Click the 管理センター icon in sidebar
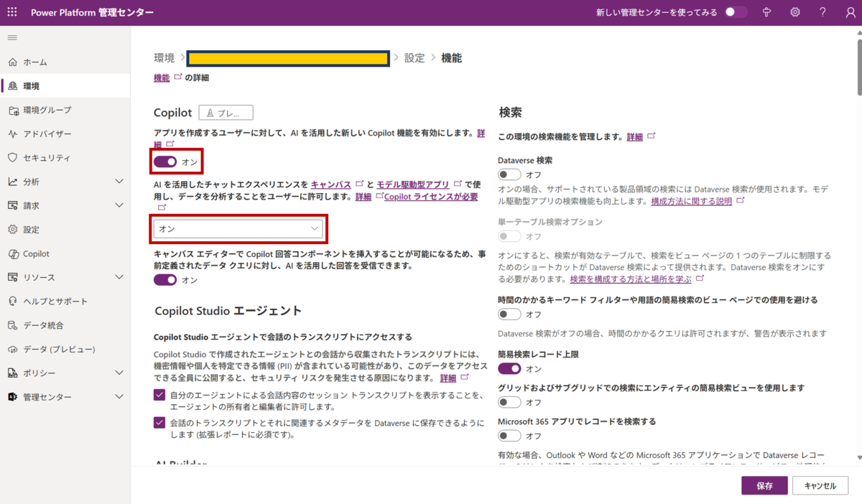Viewport: 862px width, 504px height. (x=12, y=397)
